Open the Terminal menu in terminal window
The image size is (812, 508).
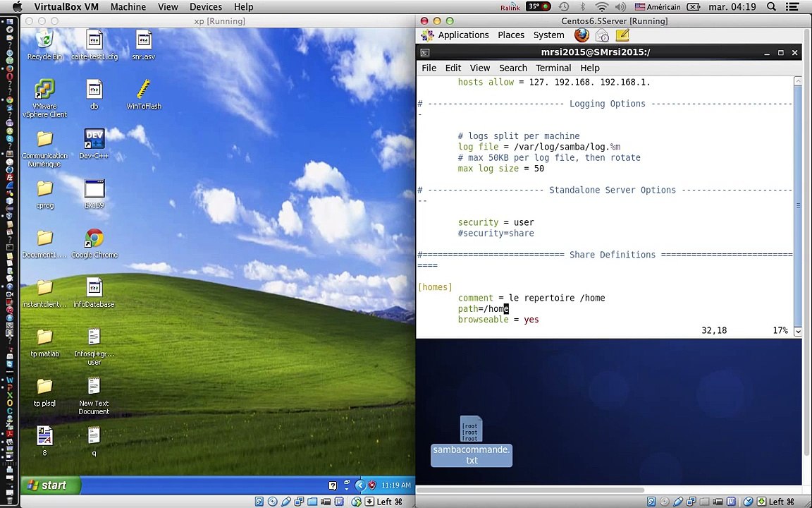(x=553, y=68)
